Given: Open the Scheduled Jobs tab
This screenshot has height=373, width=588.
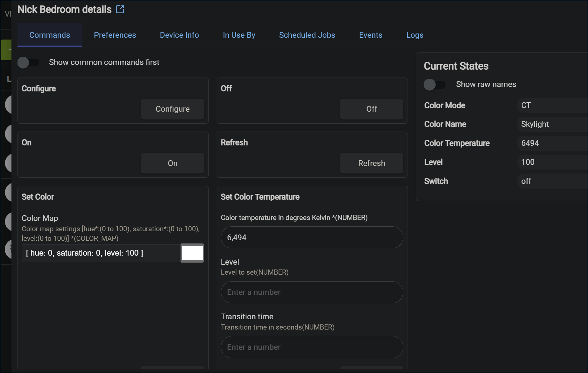Looking at the screenshot, I should point(307,35).
